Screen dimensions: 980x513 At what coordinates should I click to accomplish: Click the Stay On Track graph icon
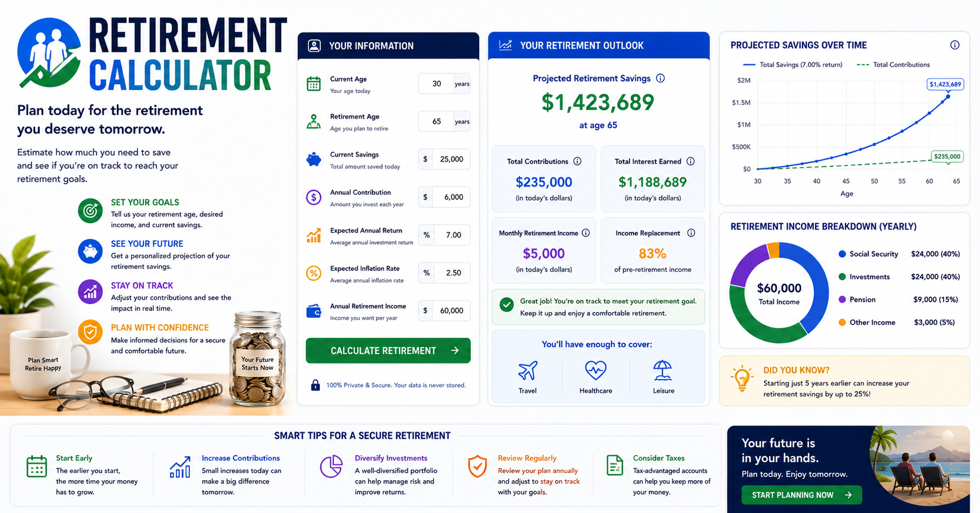click(90, 292)
